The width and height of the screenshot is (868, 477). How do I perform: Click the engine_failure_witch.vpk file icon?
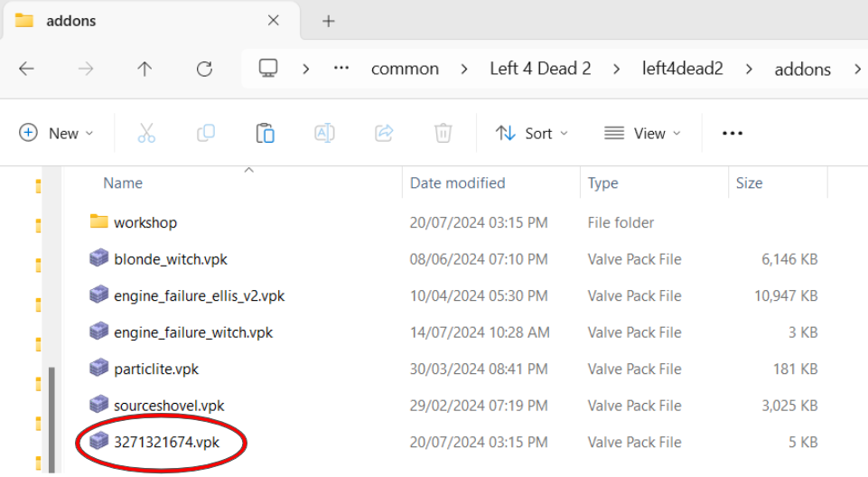click(x=99, y=331)
